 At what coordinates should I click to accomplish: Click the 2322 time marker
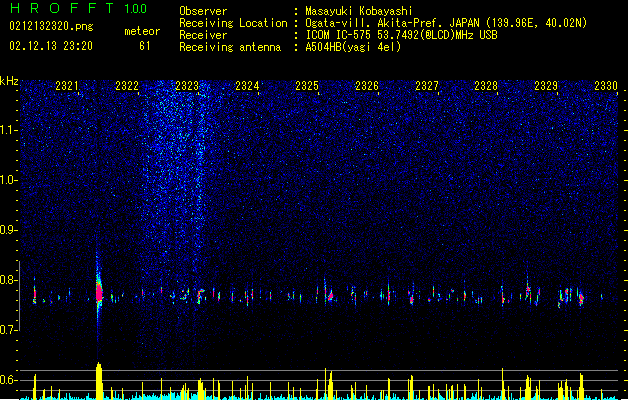[127, 86]
